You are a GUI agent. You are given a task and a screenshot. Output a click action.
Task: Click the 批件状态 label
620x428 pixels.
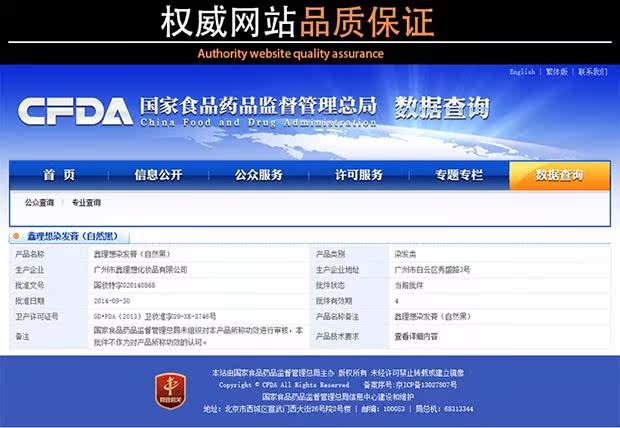[330, 285]
